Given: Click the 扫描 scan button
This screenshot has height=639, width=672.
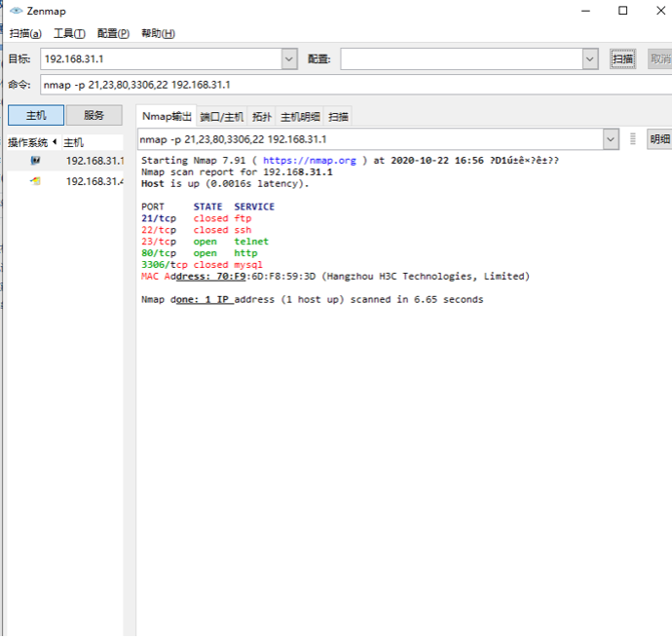Looking at the screenshot, I should 622,58.
